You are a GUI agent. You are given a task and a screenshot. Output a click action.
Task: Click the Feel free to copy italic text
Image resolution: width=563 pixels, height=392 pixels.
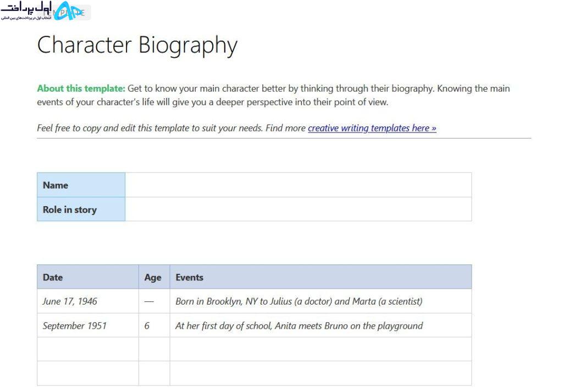point(172,128)
